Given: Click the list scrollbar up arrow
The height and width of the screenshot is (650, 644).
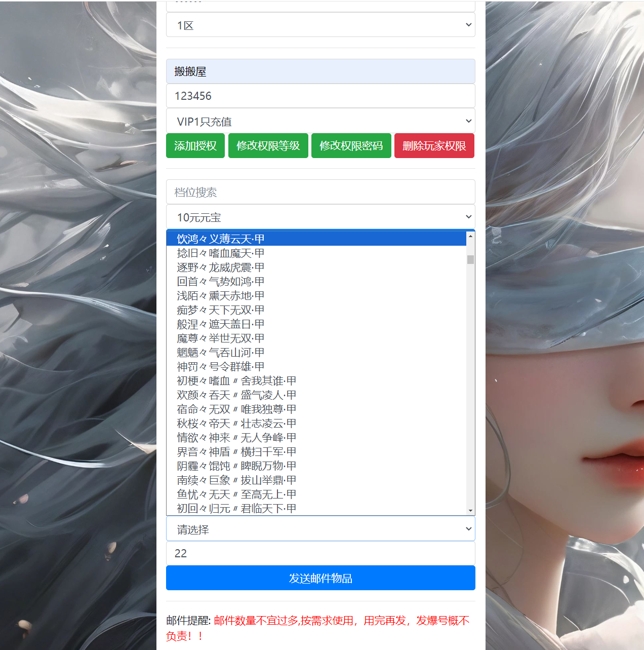Looking at the screenshot, I should [470, 236].
